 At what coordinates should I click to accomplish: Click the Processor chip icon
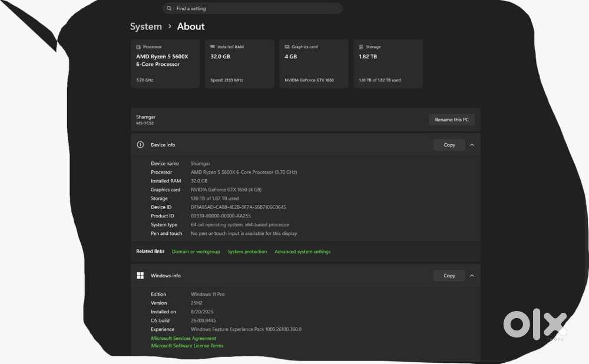point(138,47)
